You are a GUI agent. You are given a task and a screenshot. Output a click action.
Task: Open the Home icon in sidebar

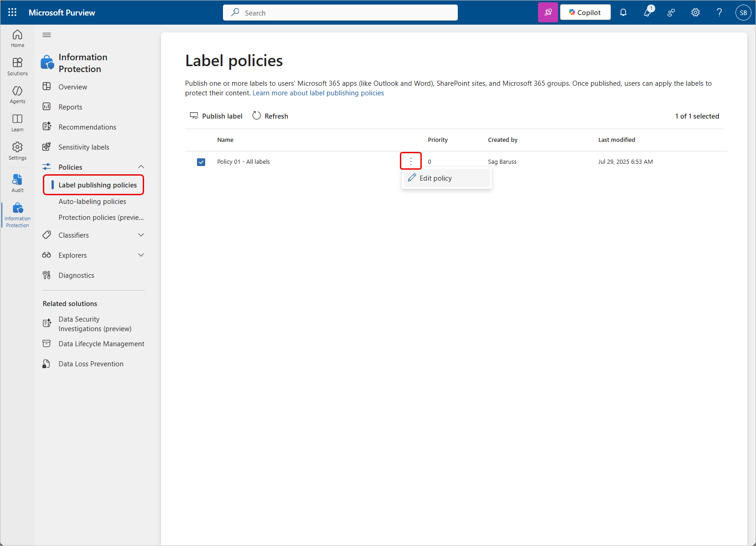tap(17, 38)
